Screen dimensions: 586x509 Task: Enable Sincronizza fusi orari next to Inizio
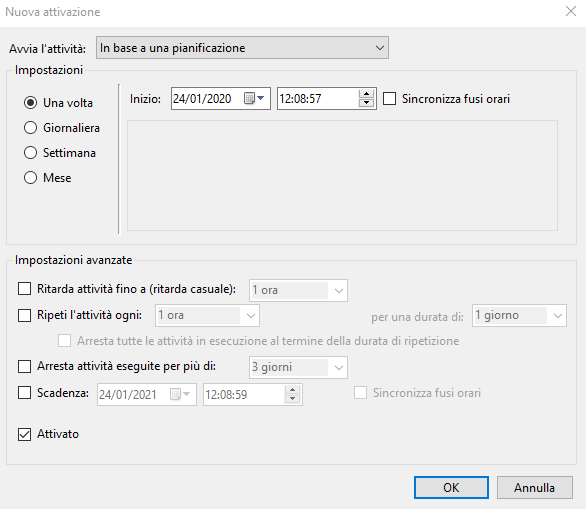(x=389, y=99)
